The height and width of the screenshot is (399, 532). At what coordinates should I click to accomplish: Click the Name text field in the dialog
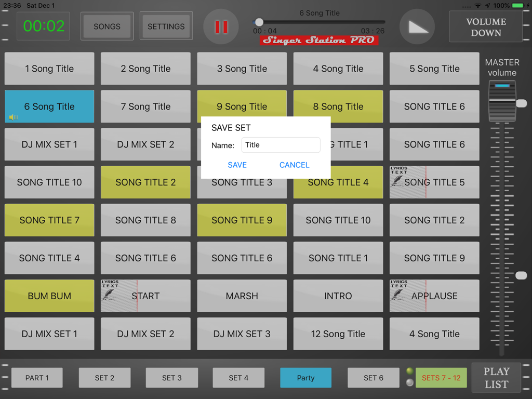[x=281, y=145]
